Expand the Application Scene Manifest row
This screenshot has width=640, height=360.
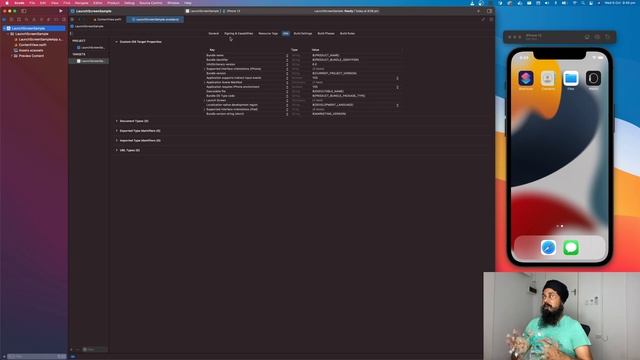tap(204, 82)
